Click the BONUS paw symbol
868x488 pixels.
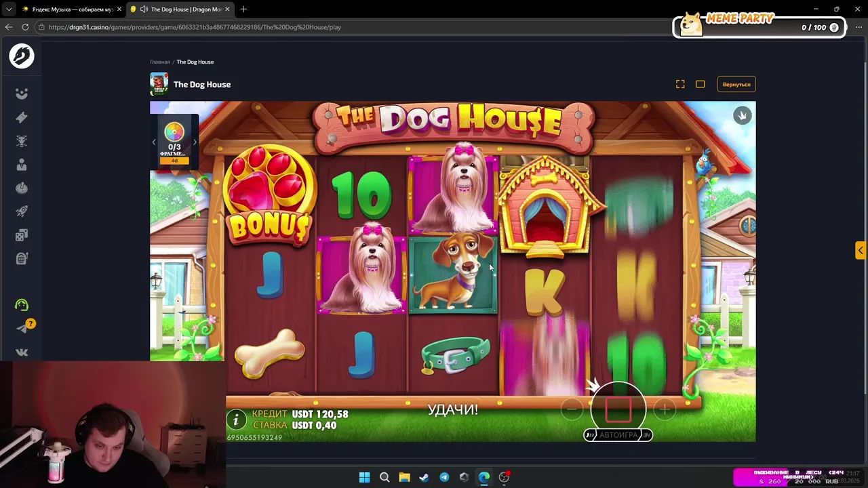coord(270,195)
